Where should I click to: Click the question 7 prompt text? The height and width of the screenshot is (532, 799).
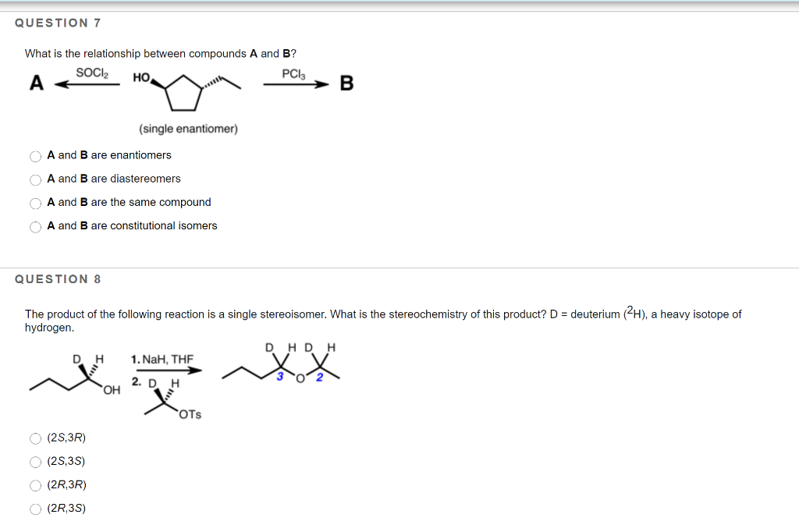click(x=161, y=54)
